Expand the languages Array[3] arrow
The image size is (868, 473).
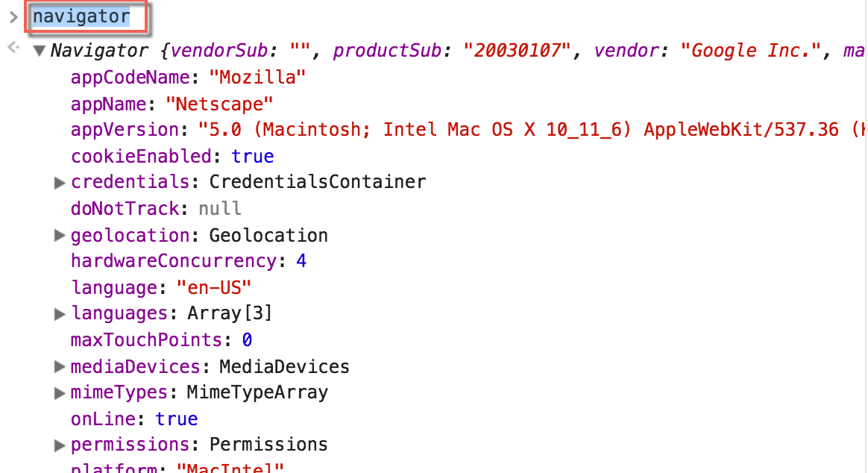(x=59, y=314)
